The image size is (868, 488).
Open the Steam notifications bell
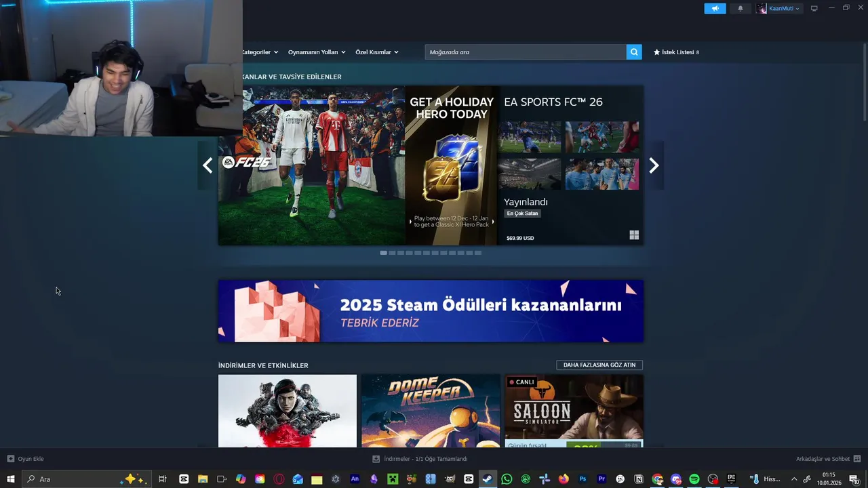[740, 8]
